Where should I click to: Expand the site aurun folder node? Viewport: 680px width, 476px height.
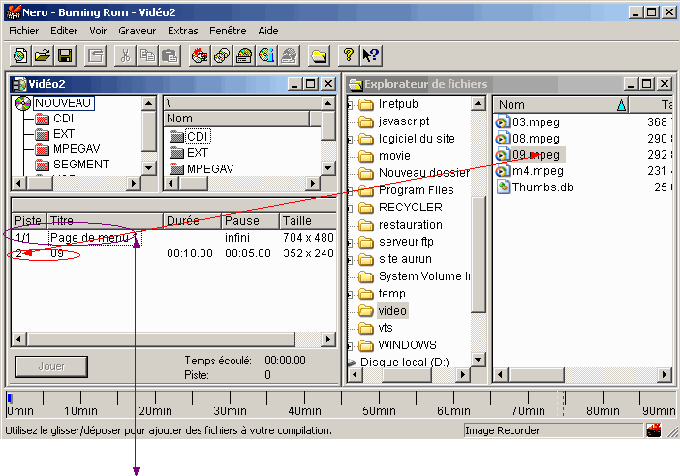350,260
